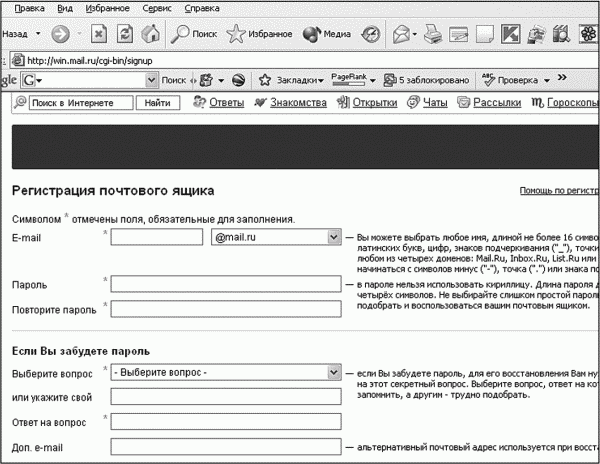Click the Kaspersky K icon

[510, 34]
